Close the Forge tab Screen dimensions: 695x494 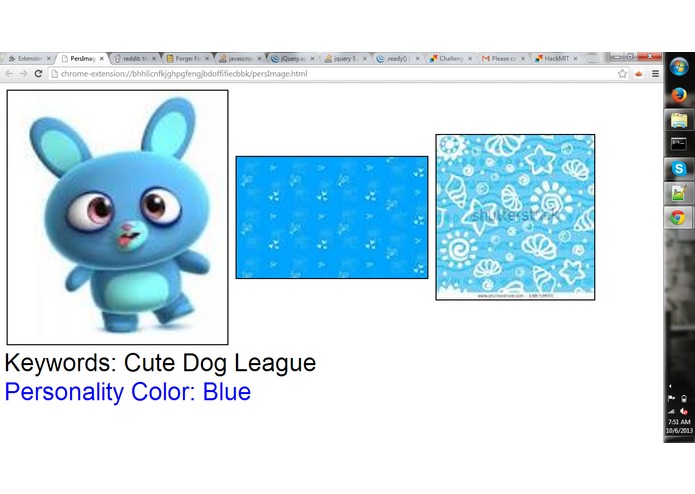tap(207, 58)
